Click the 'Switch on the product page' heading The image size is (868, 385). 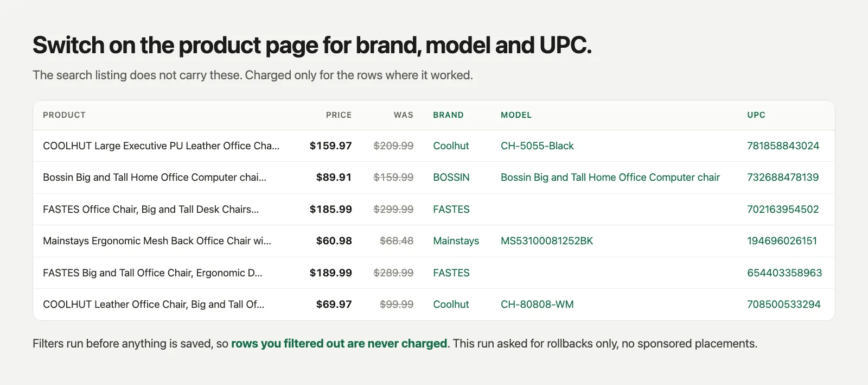(x=312, y=46)
